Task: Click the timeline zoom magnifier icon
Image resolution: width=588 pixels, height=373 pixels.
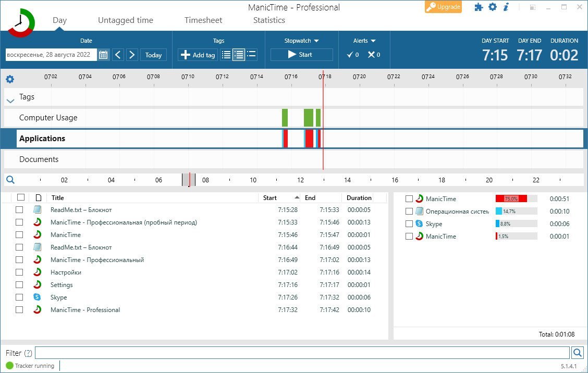Action: (10, 180)
